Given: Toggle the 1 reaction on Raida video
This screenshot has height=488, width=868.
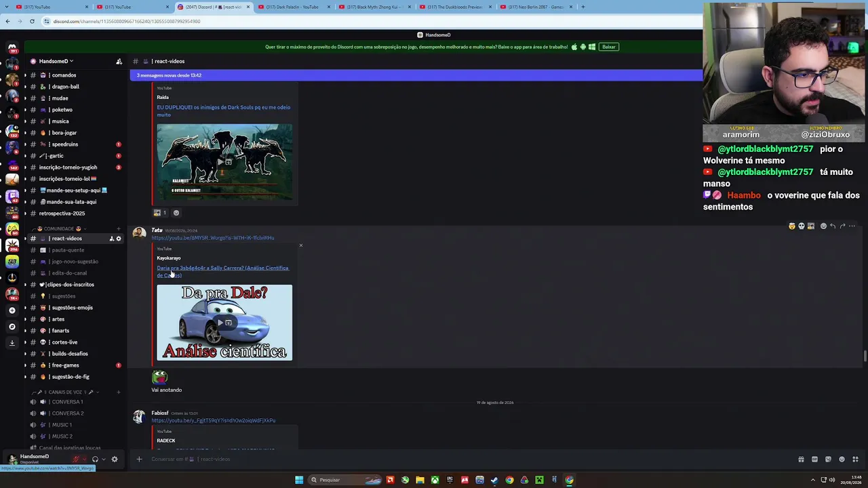Looking at the screenshot, I should tap(160, 213).
